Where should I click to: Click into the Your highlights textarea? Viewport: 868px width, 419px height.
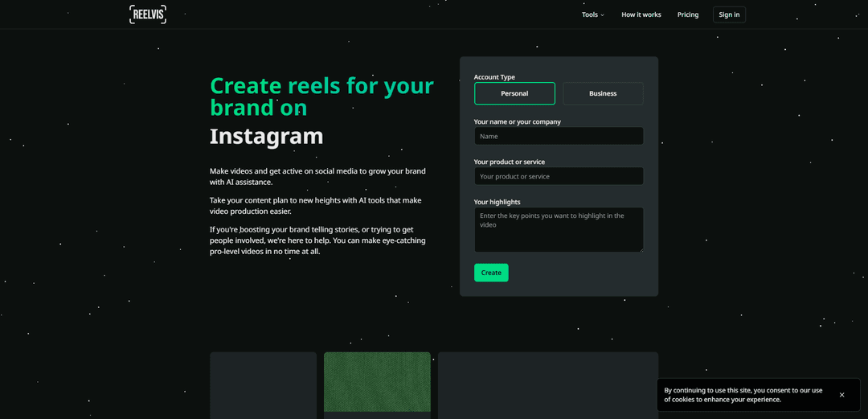click(559, 229)
